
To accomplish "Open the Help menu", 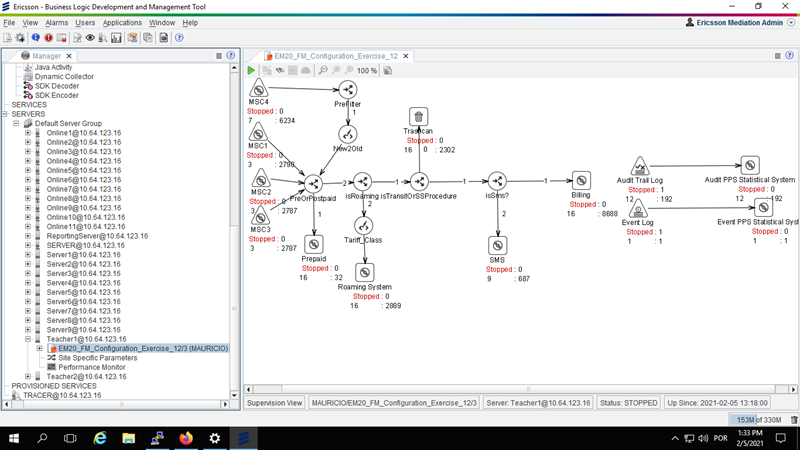I will click(190, 23).
